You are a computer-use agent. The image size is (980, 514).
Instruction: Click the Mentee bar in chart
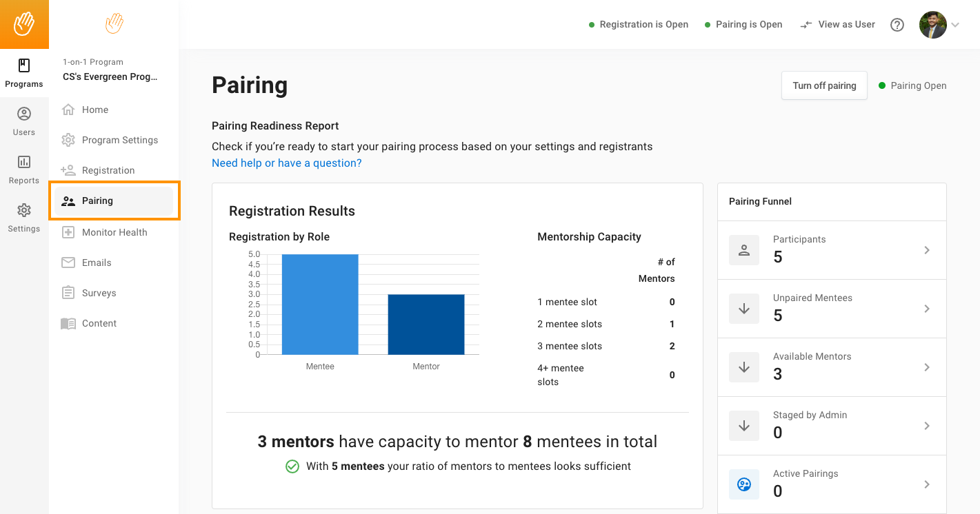pyautogui.click(x=320, y=305)
